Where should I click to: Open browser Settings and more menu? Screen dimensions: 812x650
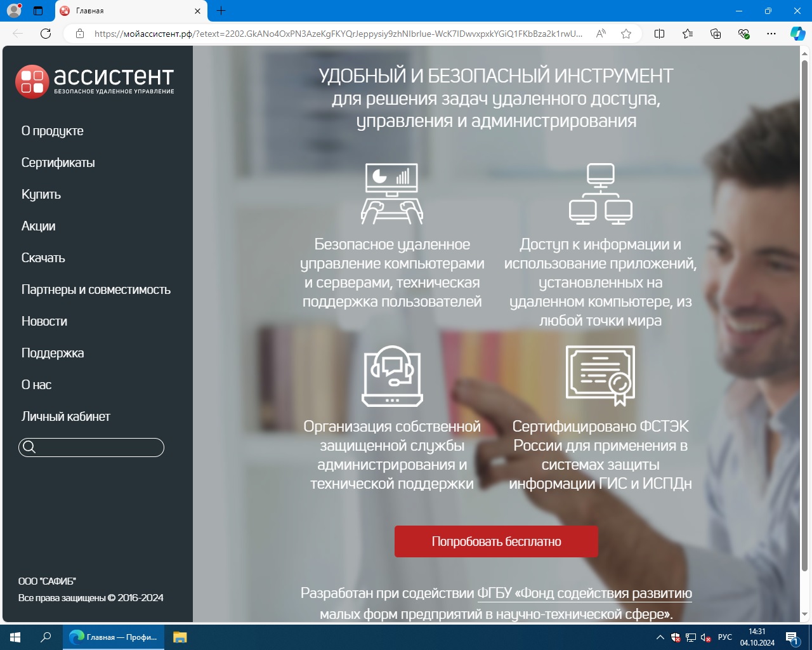point(771,34)
